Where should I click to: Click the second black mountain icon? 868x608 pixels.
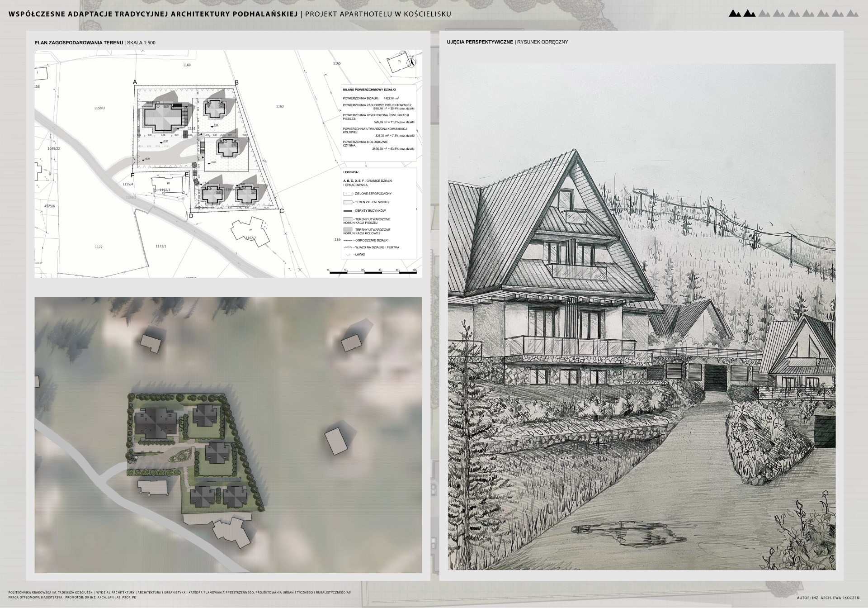tap(750, 14)
